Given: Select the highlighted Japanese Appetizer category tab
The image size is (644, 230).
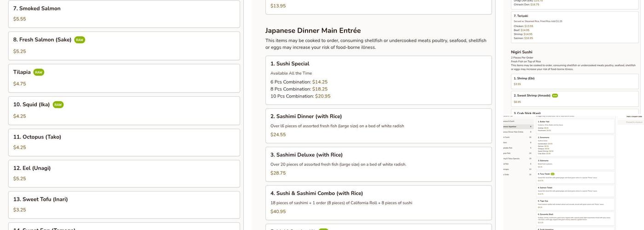Looking at the screenshot, I should (x=517, y=126).
